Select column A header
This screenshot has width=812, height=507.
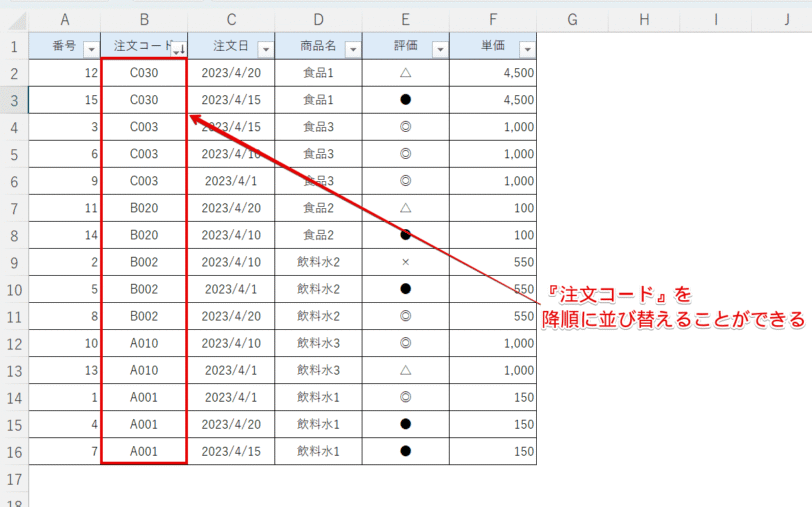(65, 20)
